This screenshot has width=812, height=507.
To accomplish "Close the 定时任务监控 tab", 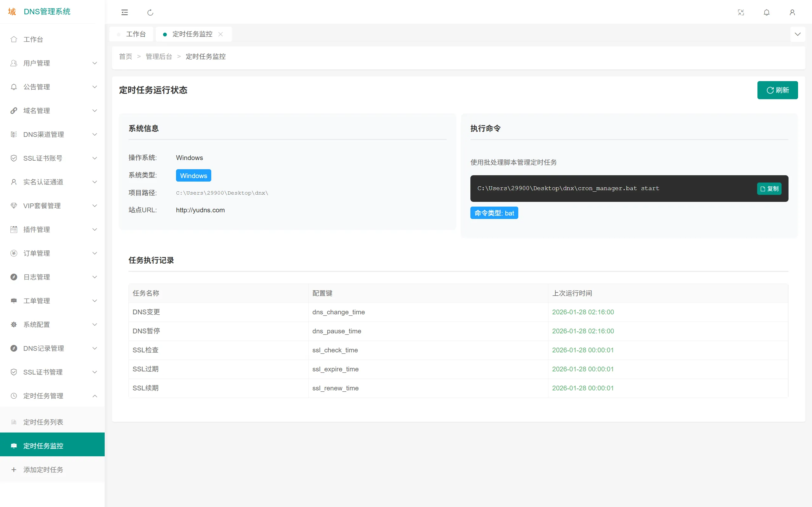I will pos(220,34).
